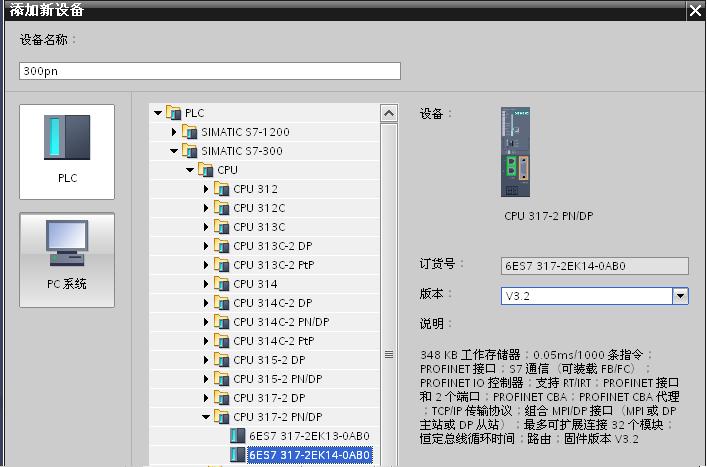Screen dimensions: 707x467
Task: Expand the CPU 314 node arrow
Action: coord(206,284)
